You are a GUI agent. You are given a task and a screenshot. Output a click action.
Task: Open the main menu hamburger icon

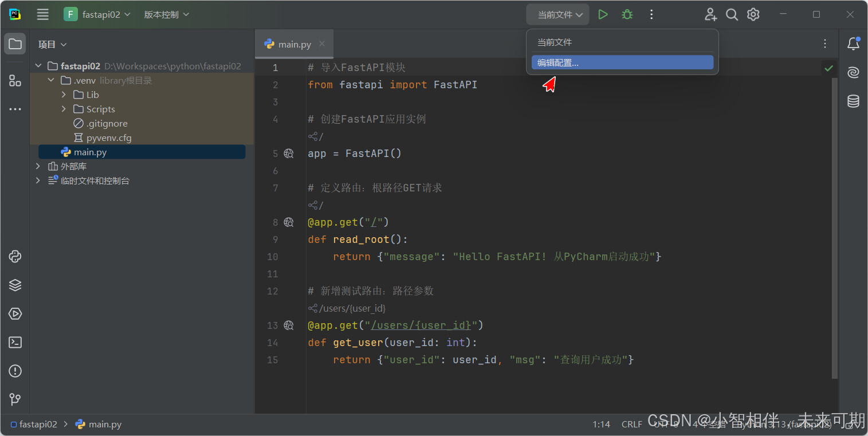[42, 14]
